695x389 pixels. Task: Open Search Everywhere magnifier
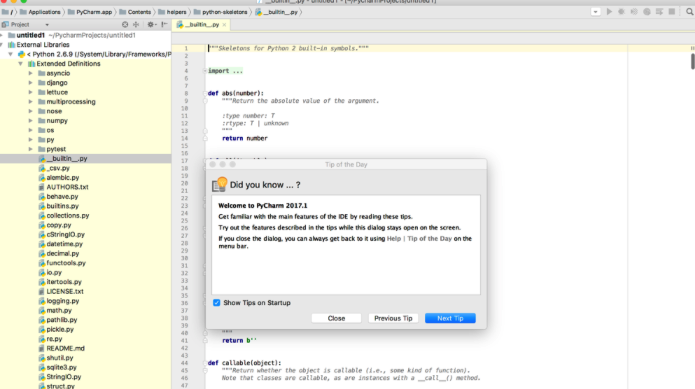point(690,12)
